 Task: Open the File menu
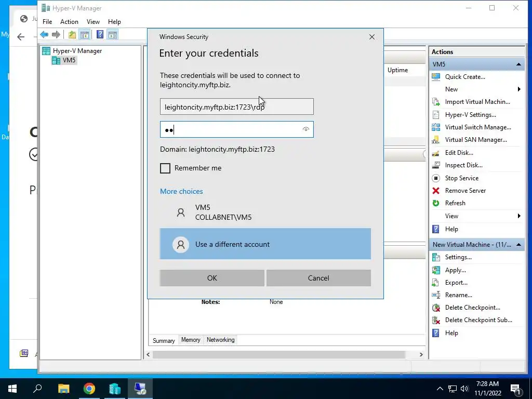pos(47,22)
